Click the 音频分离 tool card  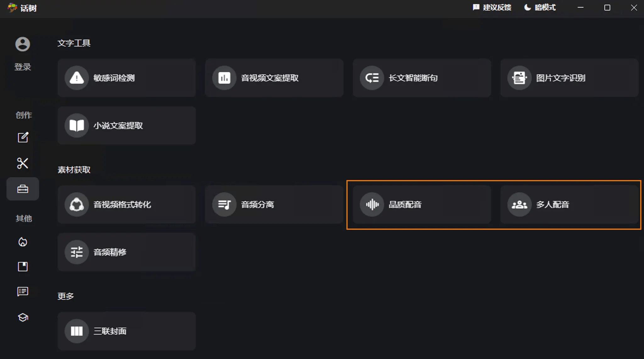[x=274, y=205]
